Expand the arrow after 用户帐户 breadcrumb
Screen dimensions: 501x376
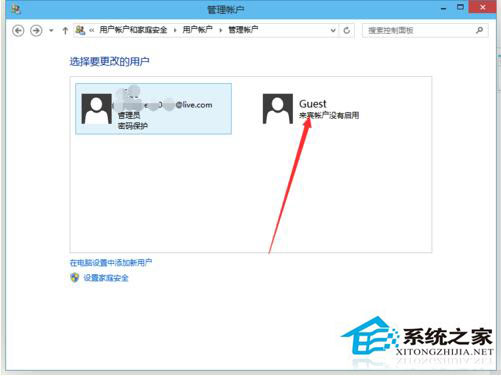220,30
